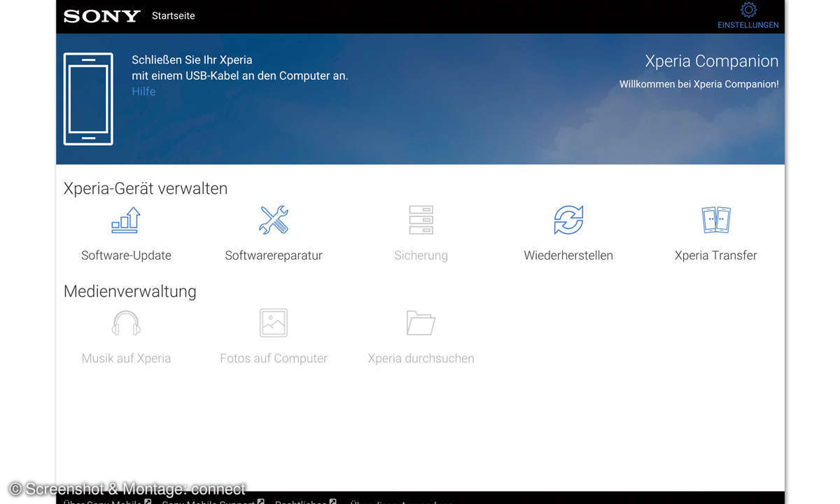Go to Startseite in top bar

(174, 15)
